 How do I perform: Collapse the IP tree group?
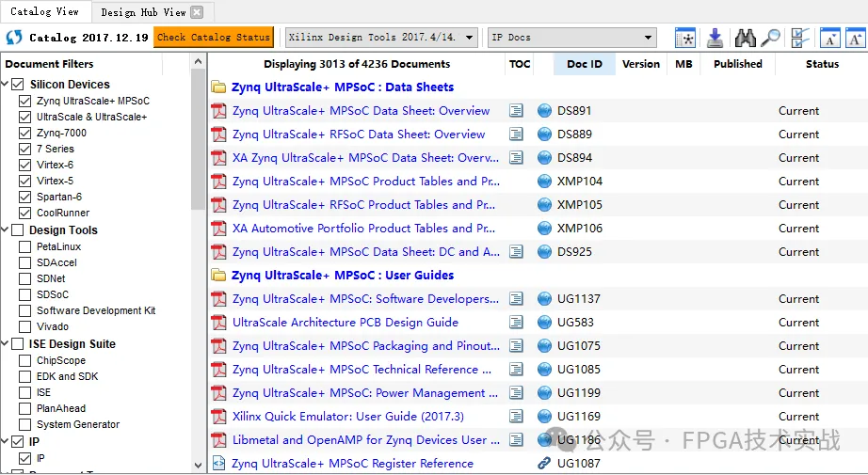pyautogui.click(x=5, y=442)
